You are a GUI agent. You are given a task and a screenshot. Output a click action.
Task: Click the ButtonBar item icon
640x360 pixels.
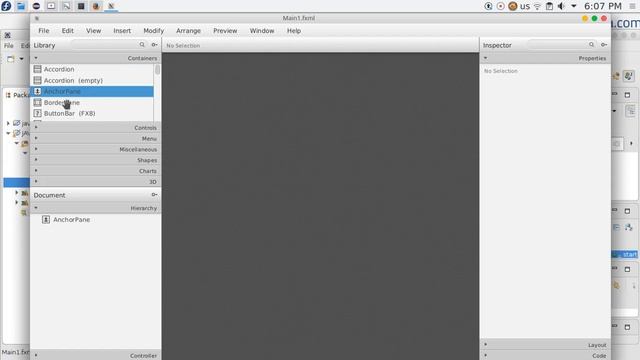(x=38, y=113)
